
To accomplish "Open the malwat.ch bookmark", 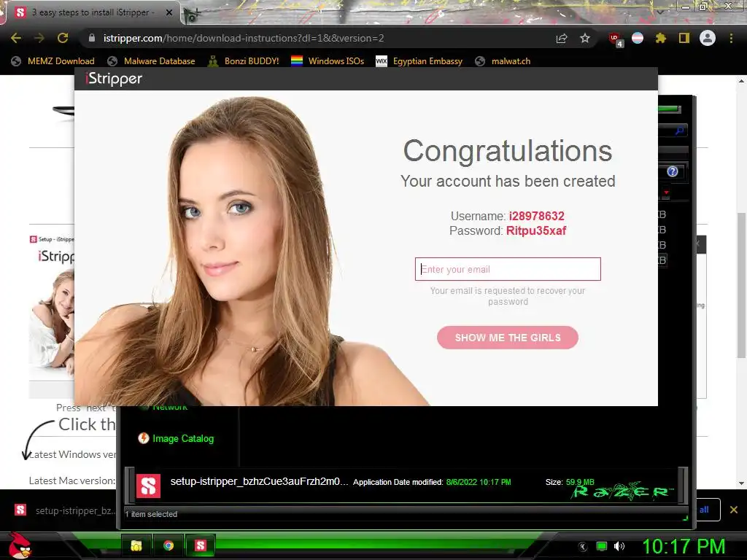I will point(503,61).
